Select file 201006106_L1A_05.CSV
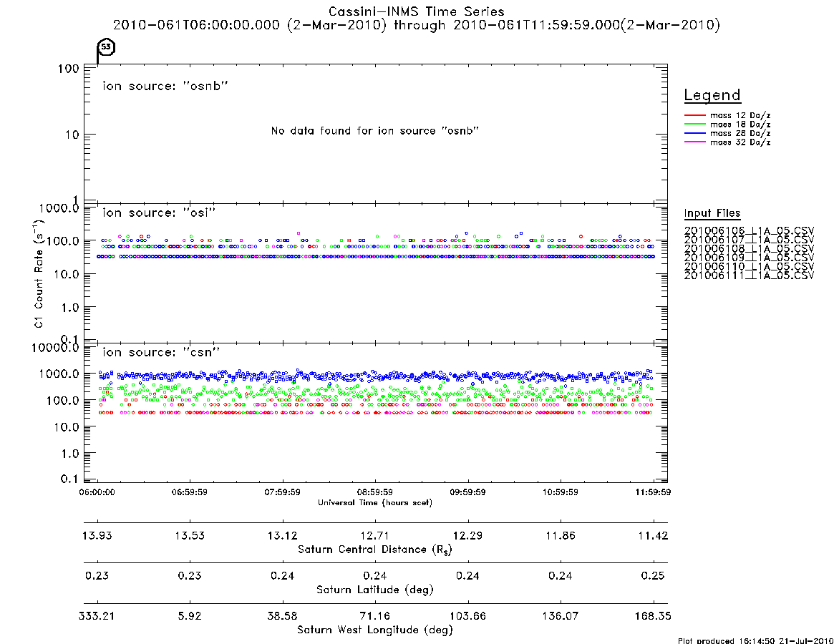Image resolution: width=834 pixels, height=644 pixels. pyautogui.click(x=749, y=231)
